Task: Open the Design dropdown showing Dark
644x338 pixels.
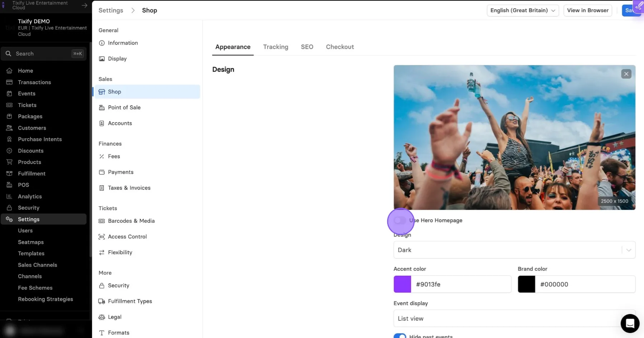Action: pyautogui.click(x=514, y=250)
